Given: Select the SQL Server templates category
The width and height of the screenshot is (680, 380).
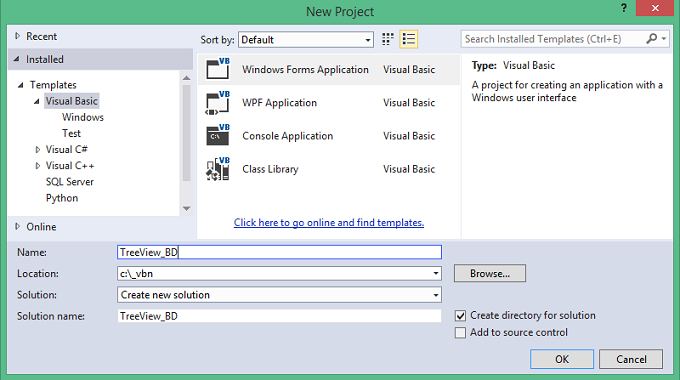Looking at the screenshot, I should click(70, 182).
